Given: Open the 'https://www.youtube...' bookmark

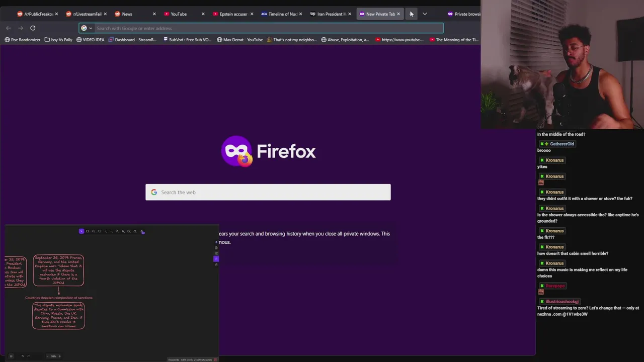Looking at the screenshot, I should 399,40.
